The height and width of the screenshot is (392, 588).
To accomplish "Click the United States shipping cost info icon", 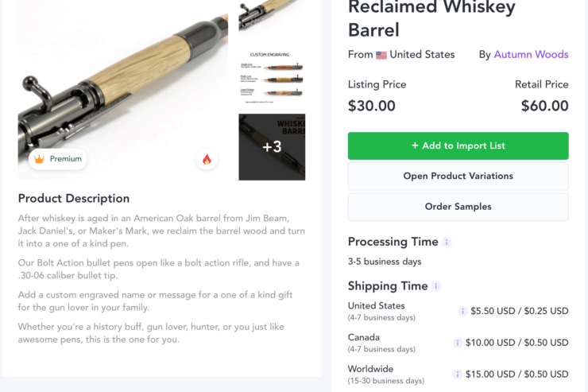I will coord(462,311).
